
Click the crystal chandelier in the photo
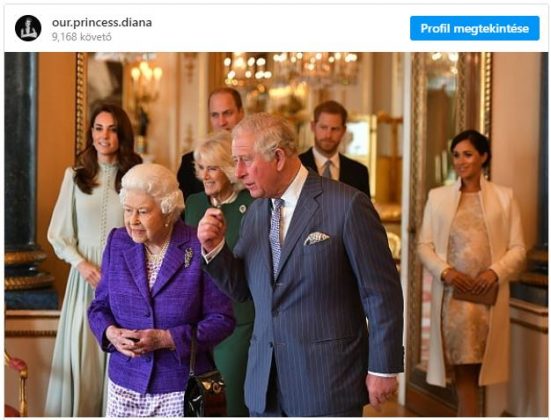tap(292, 70)
